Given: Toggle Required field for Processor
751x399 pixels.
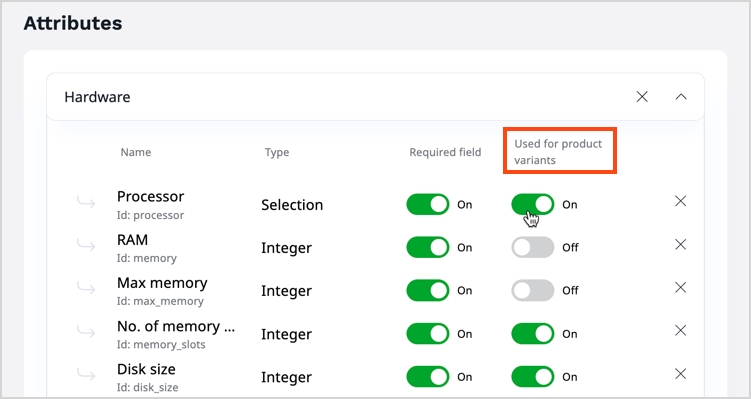Looking at the screenshot, I should (x=428, y=205).
